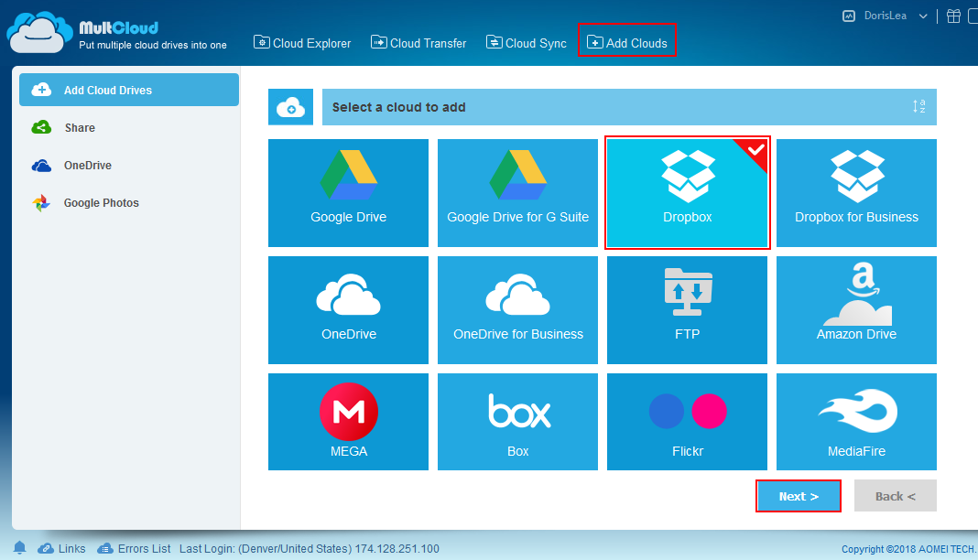
Task: Click the add-cloud icon beside Select a cloud
Action: (290, 106)
